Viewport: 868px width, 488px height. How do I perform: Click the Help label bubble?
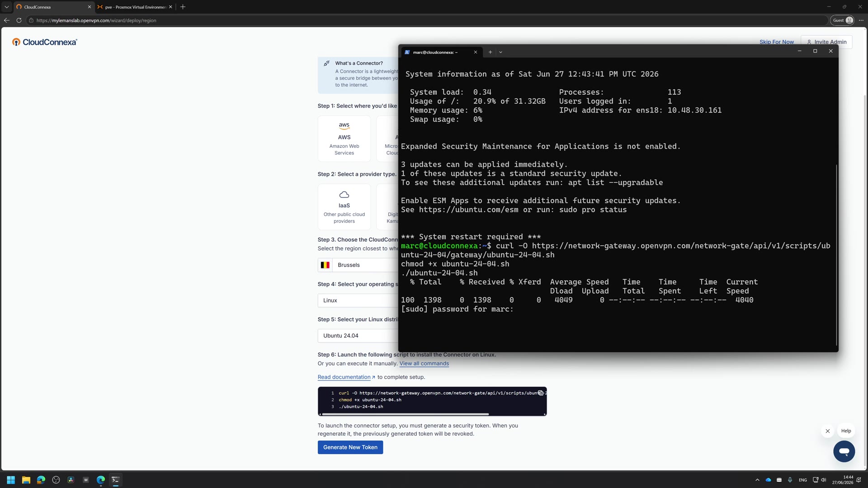[846, 431]
